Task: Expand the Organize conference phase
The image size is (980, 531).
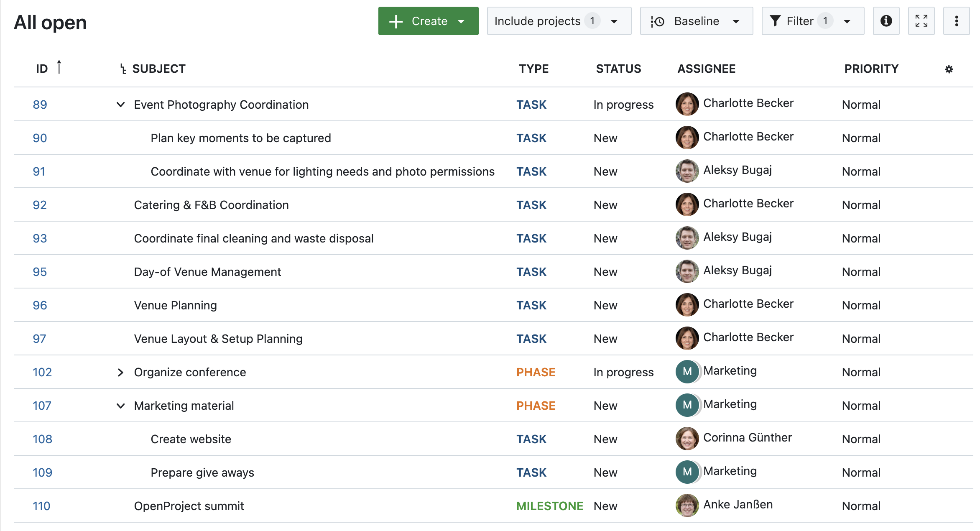Action: [120, 372]
